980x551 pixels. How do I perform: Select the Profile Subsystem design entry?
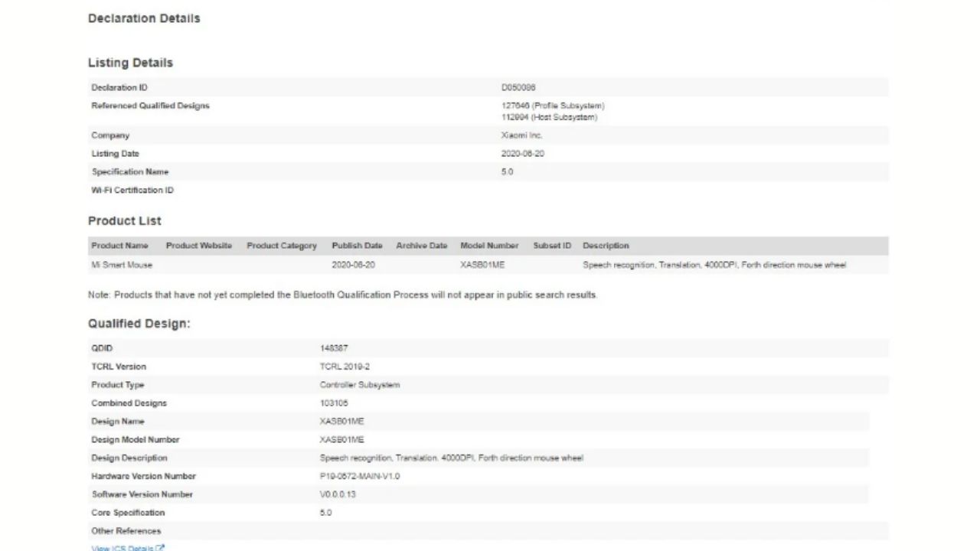coord(552,106)
